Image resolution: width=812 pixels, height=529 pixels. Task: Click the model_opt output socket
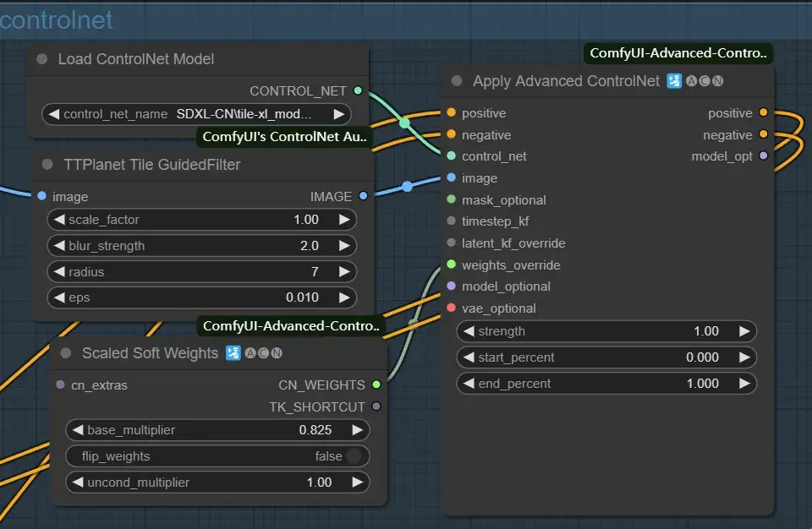click(x=763, y=155)
